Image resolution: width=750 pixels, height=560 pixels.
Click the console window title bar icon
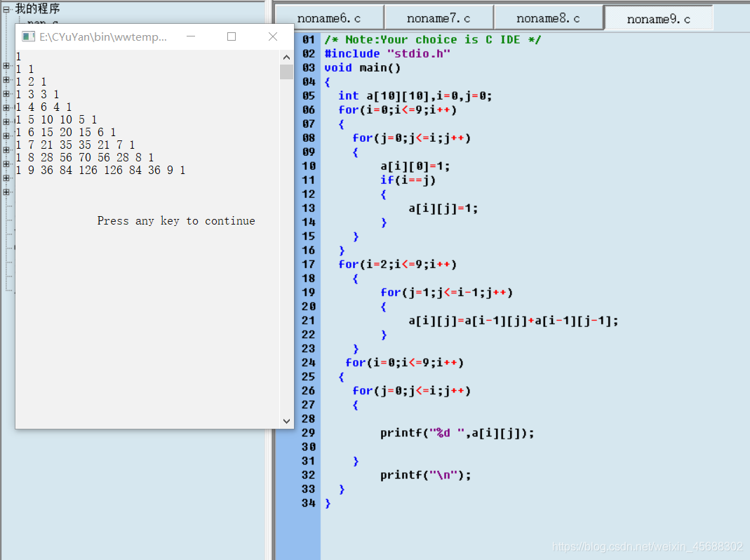(x=28, y=37)
